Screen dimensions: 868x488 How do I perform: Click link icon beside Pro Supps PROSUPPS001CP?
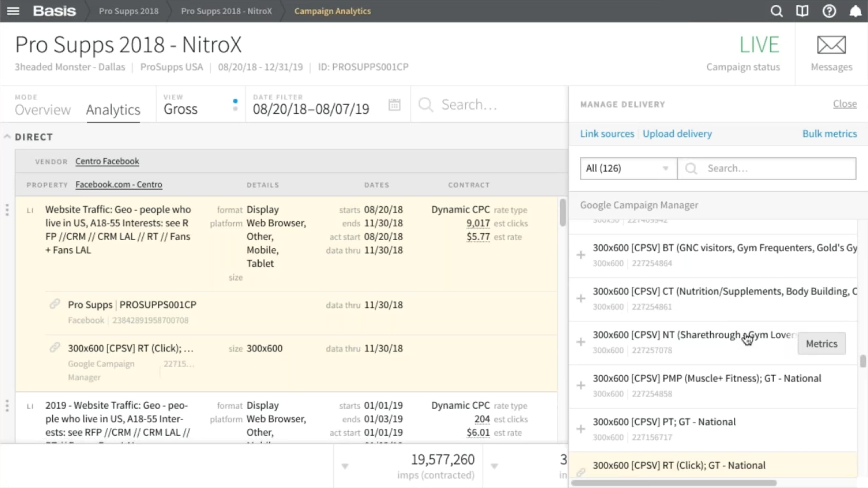[55, 304]
